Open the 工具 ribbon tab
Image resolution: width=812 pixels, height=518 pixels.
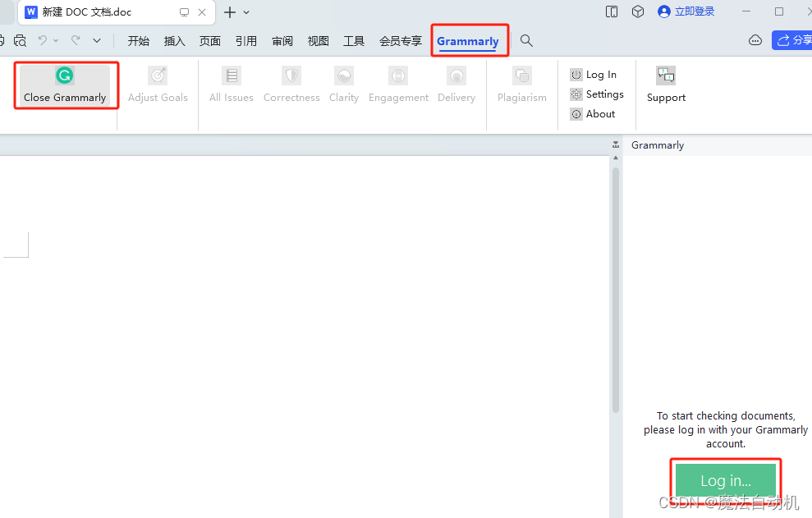354,41
